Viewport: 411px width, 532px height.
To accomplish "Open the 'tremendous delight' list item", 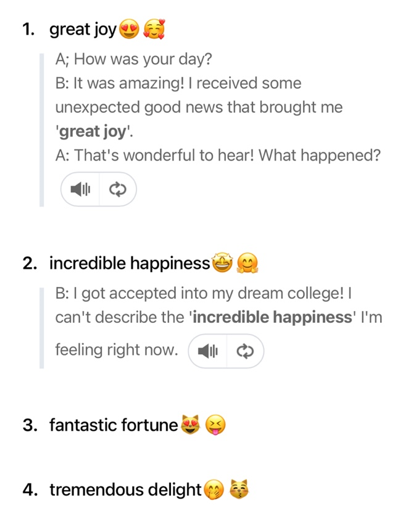I will click(x=125, y=489).
